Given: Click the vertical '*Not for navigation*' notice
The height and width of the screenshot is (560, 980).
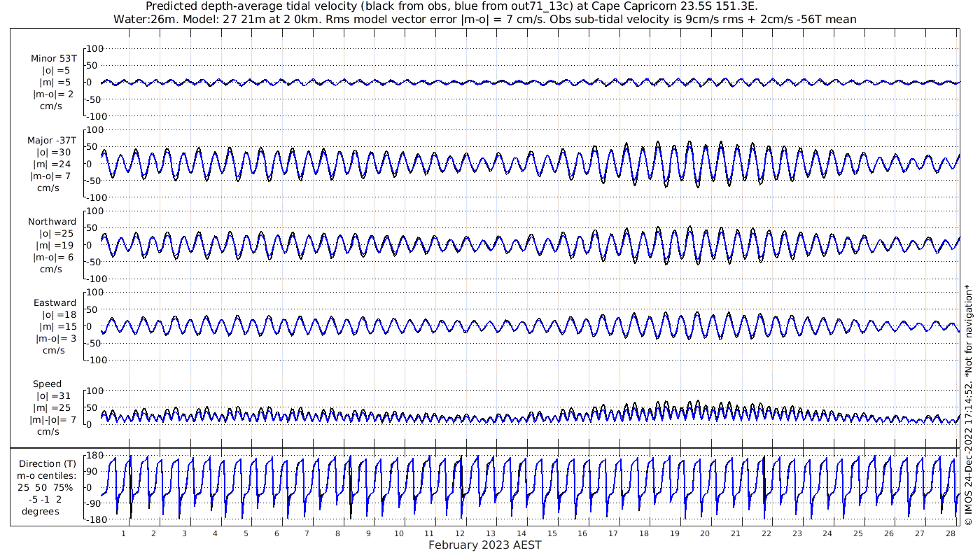Looking at the screenshot, I should pyautogui.click(x=969, y=330).
